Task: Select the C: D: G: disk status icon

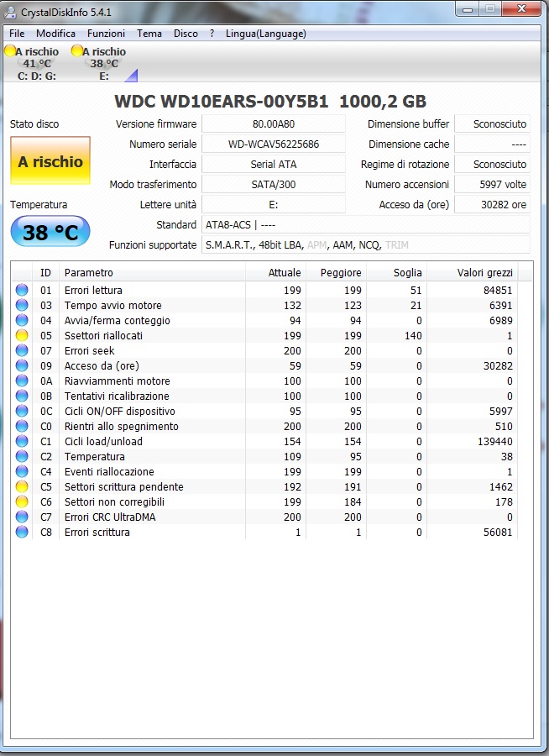Action: click(x=9, y=50)
